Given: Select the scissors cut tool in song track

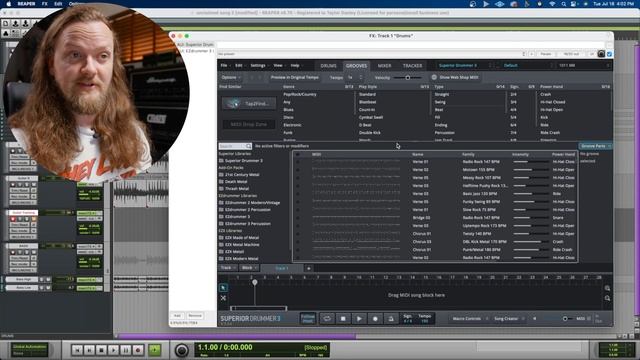Looking at the screenshot, I should pos(223,298).
